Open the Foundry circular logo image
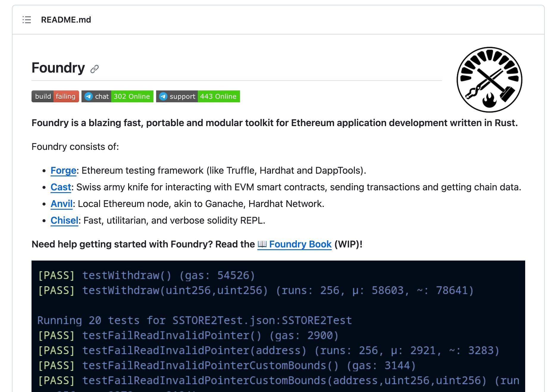Screen dimensions: 557x392 [x=489, y=80]
